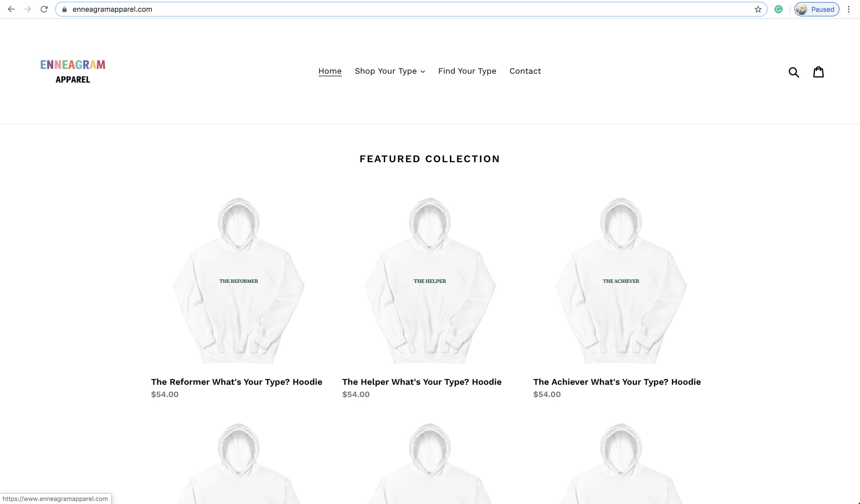Click the padlock site info icon

64,9
